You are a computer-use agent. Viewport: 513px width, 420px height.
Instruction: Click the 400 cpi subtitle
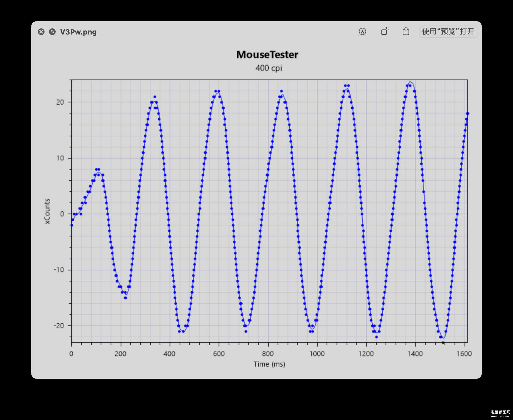269,68
